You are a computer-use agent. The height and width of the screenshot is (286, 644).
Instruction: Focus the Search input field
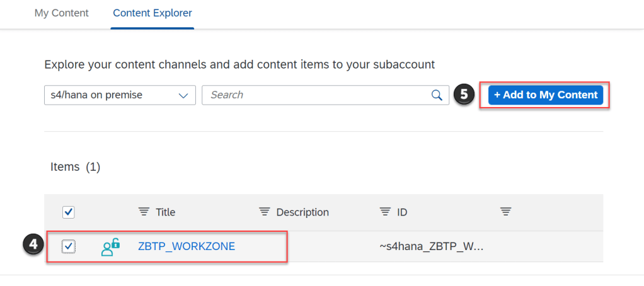pyautogui.click(x=315, y=95)
